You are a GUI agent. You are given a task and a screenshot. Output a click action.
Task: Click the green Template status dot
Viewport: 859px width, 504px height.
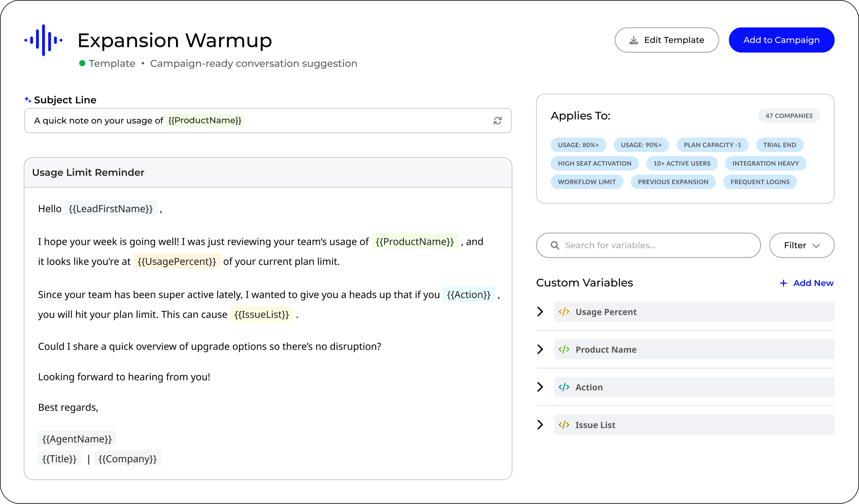pyautogui.click(x=82, y=63)
